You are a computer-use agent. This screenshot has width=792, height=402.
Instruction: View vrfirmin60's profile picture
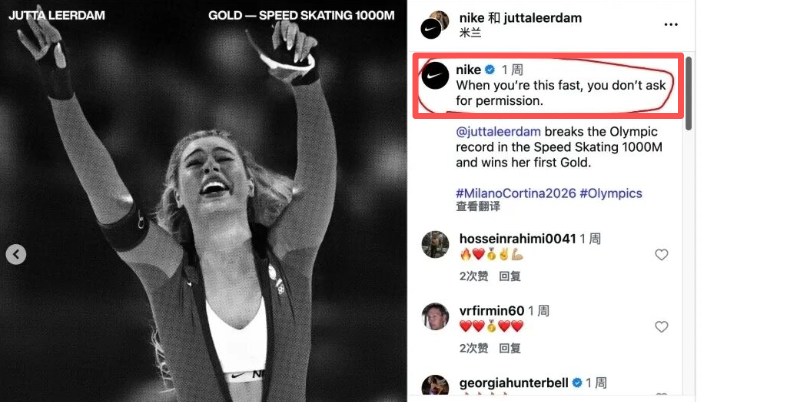[x=435, y=317]
